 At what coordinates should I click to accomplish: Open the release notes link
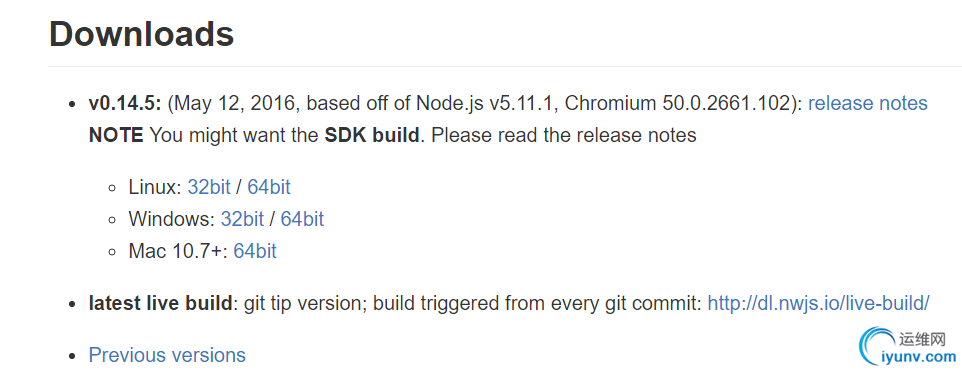click(x=868, y=103)
